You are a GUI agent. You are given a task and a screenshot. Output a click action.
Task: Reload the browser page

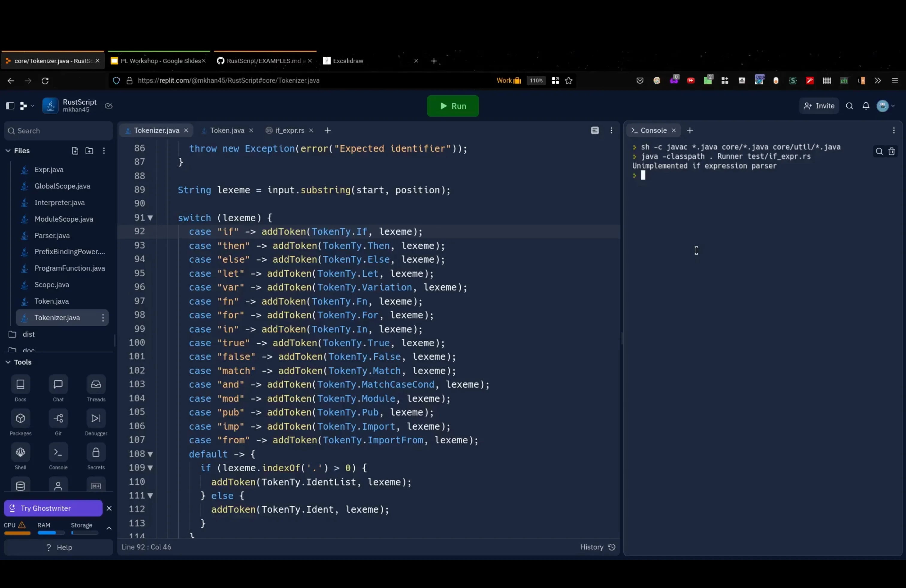[x=45, y=81]
